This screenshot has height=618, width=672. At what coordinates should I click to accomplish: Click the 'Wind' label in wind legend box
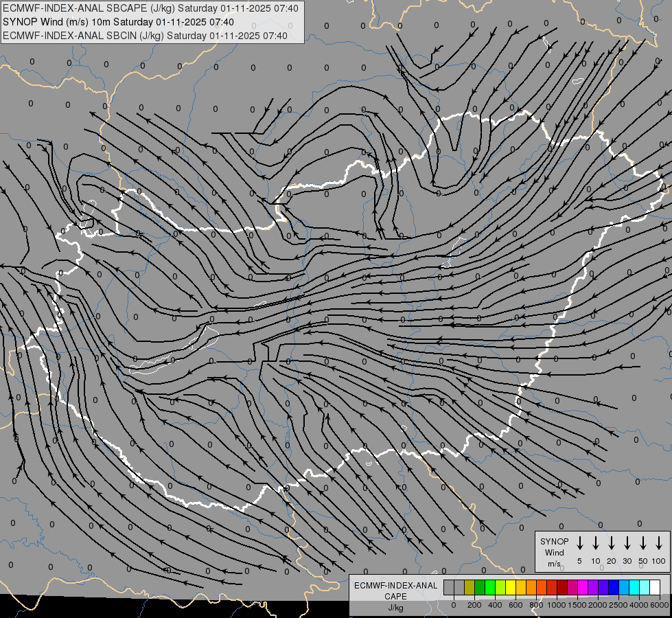pyautogui.click(x=554, y=552)
